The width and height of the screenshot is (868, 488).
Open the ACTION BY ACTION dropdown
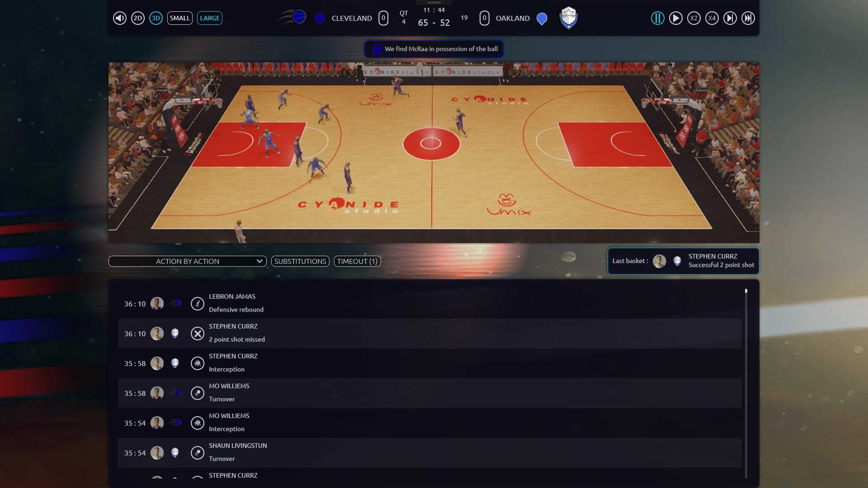(188, 261)
